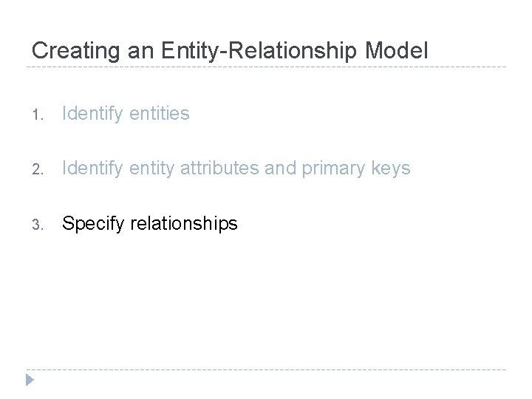Select the 'Identify entities' list item

coord(126,114)
